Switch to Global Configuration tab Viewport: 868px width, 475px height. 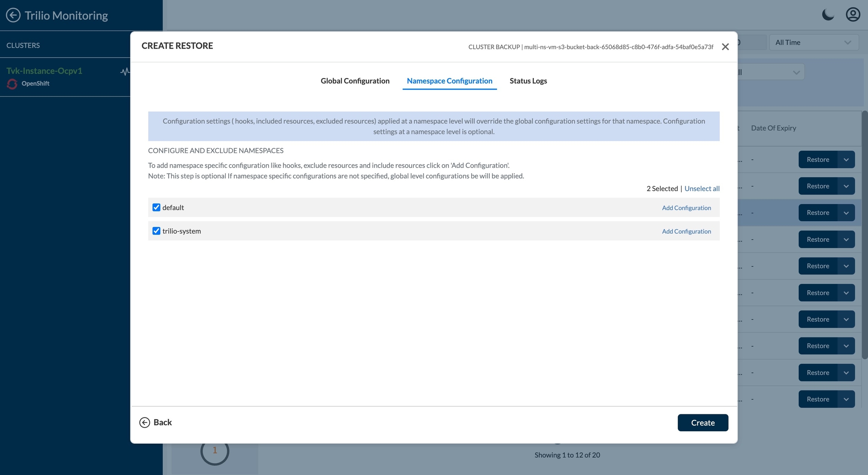[x=355, y=81]
